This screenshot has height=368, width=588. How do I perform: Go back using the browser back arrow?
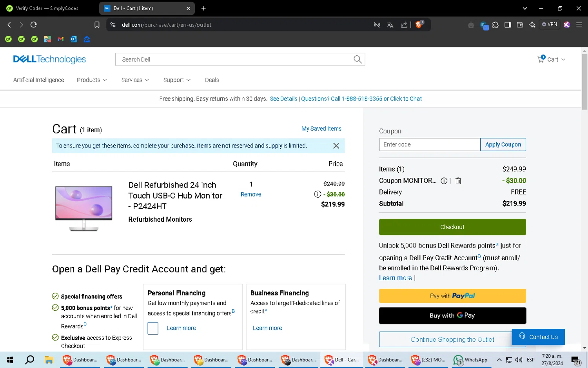coord(9,25)
